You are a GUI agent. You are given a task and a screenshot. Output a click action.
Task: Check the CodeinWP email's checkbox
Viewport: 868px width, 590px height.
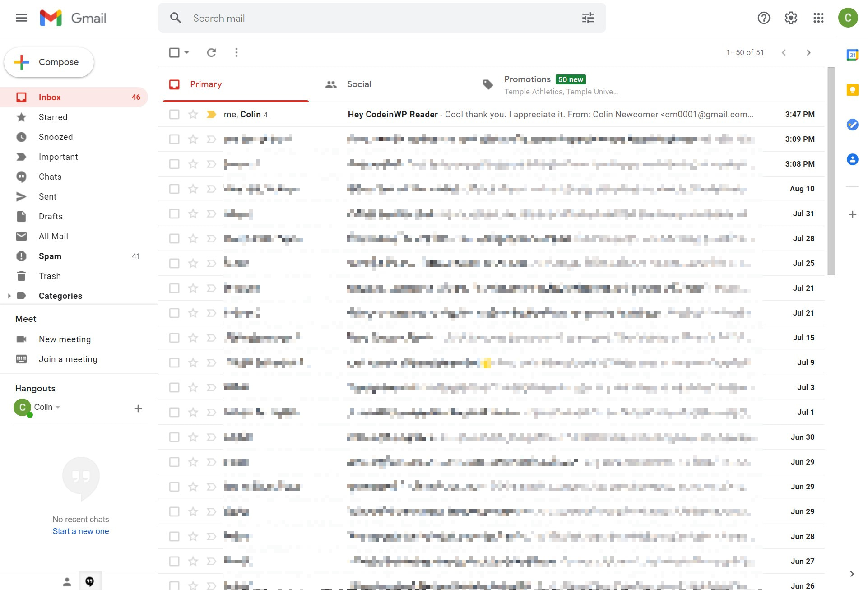[174, 114]
